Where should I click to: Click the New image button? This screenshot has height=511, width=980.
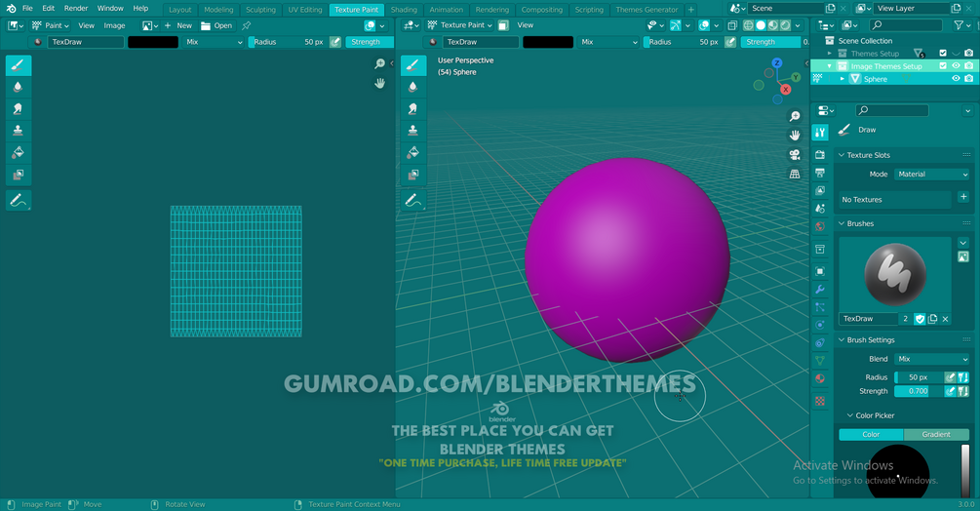pyautogui.click(x=178, y=25)
